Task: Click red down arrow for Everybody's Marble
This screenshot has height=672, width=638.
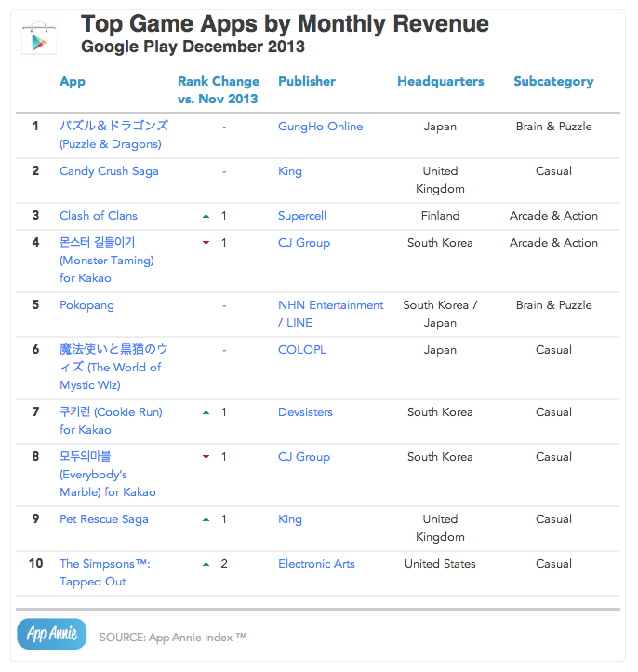Action: (x=206, y=457)
